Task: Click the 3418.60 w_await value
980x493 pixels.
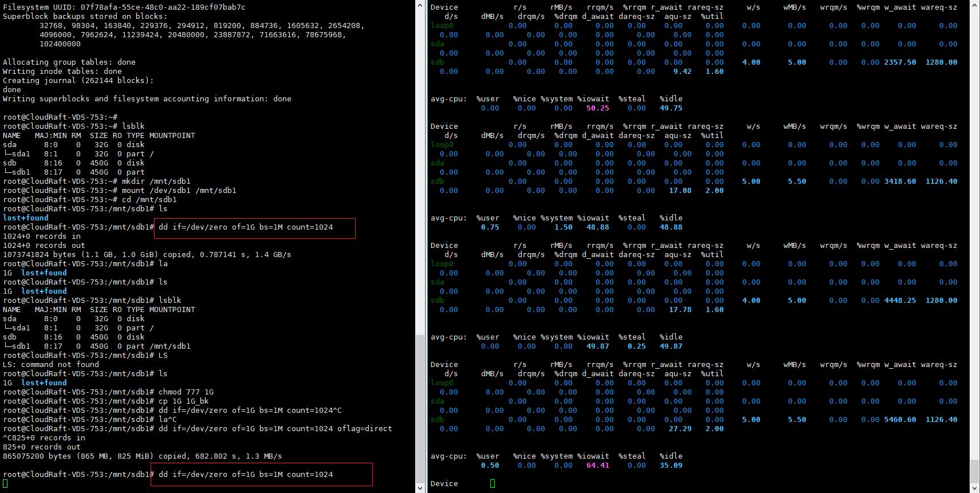Action: tap(900, 182)
